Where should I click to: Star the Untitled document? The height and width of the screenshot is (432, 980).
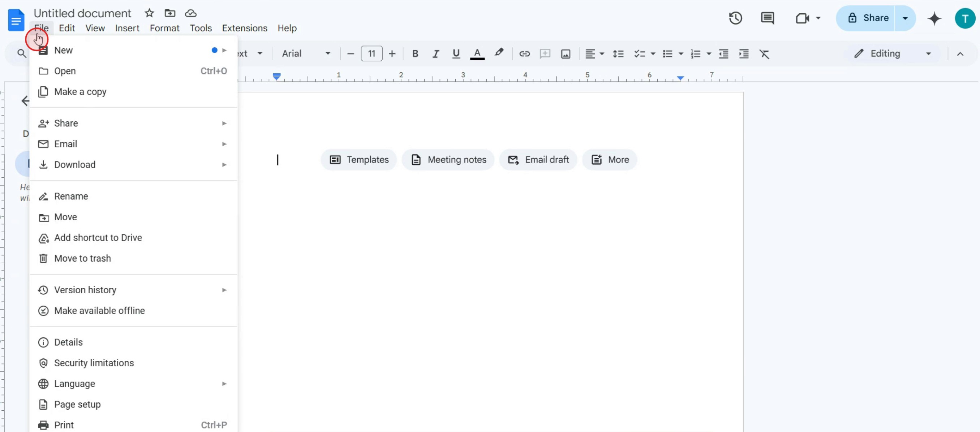tap(149, 13)
